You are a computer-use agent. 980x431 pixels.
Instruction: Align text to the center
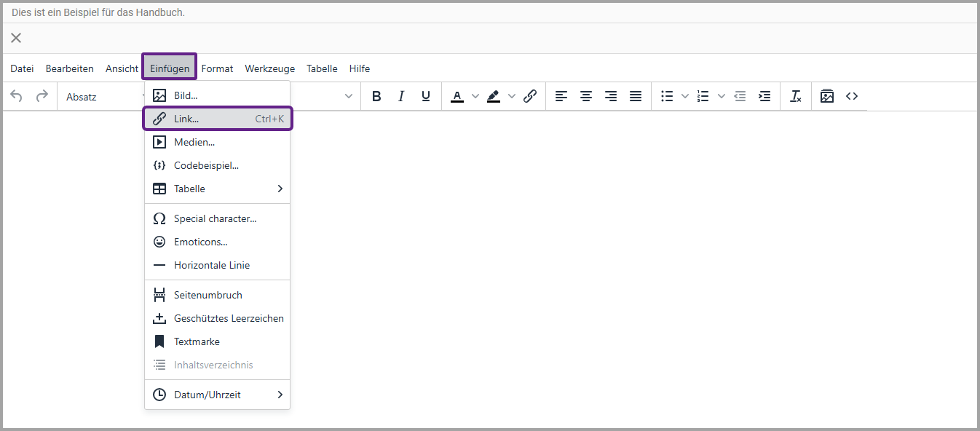586,96
